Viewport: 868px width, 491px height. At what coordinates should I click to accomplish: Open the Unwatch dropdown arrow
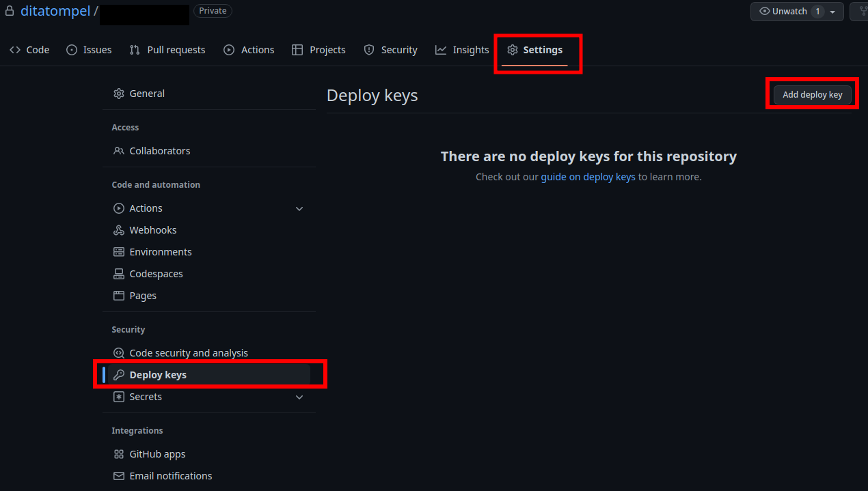point(832,12)
